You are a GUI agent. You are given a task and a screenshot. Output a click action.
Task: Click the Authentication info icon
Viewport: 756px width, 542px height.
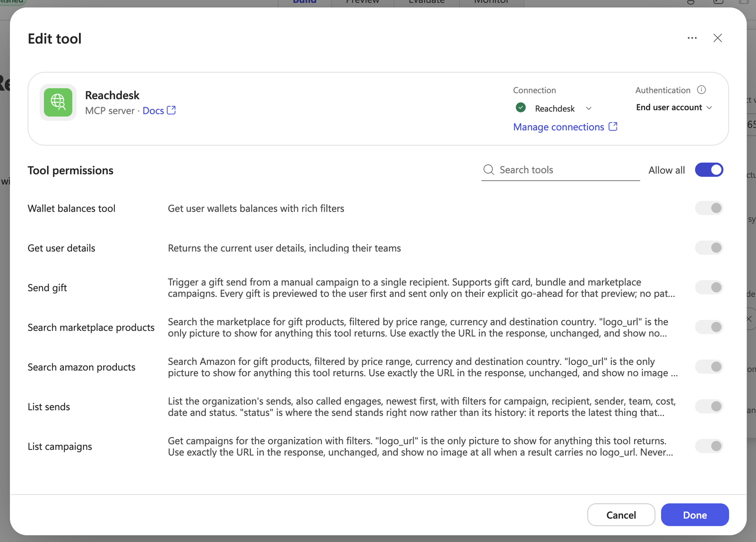pos(701,90)
